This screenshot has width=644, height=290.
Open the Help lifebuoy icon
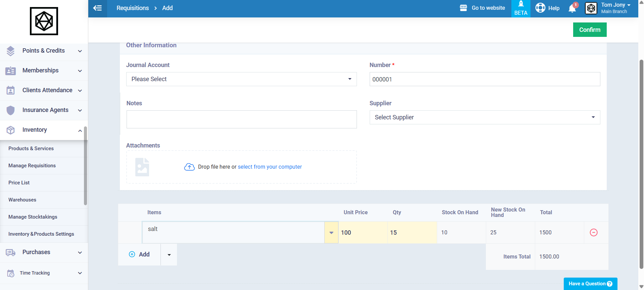tap(540, 8)
